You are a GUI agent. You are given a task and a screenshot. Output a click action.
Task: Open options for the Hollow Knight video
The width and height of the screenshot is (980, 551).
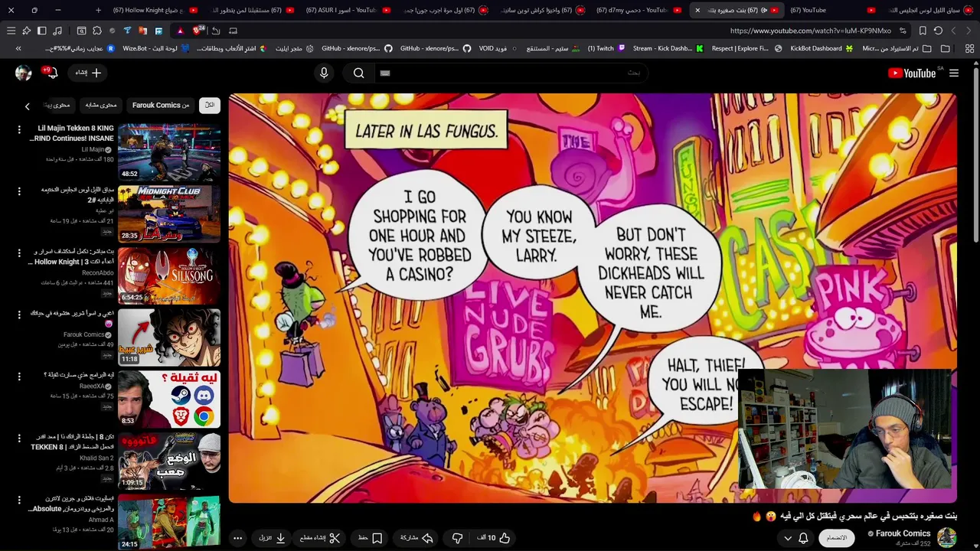(19, 253)
